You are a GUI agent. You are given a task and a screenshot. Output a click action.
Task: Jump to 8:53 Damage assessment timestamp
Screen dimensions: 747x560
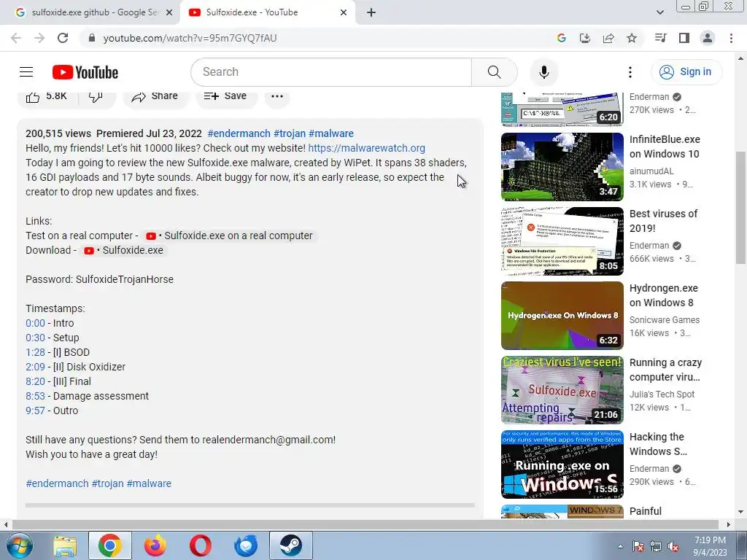click(x=35, y=396)
